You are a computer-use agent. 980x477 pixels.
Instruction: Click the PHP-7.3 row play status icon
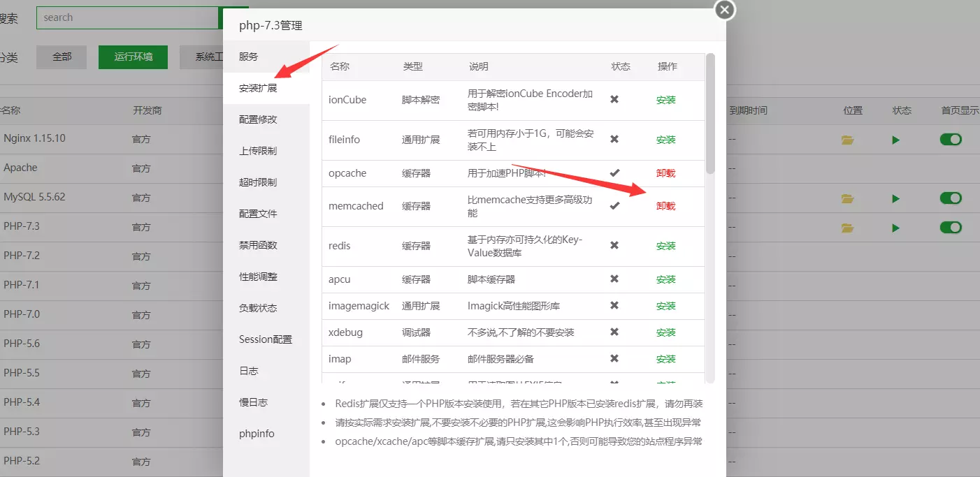click(895, 228)
